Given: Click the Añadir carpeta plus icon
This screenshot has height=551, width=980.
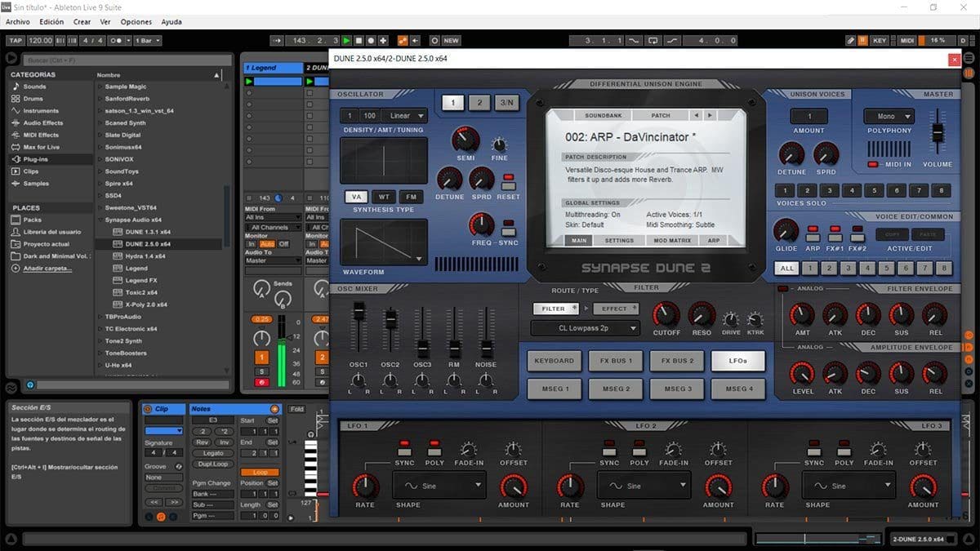Looking at the screenshot, I should pyautogui.click(x=15, y=269).
